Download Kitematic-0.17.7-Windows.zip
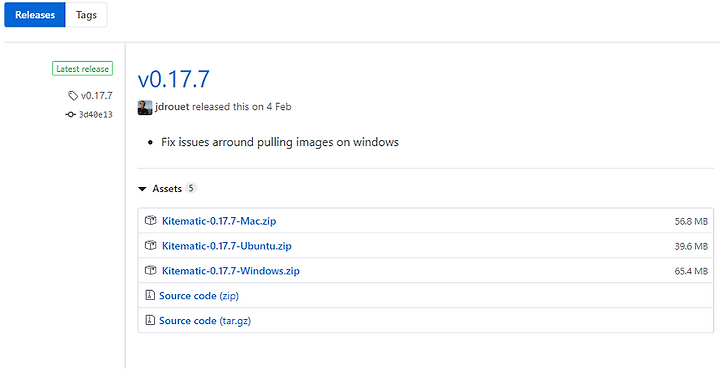 tap(231, 271)
